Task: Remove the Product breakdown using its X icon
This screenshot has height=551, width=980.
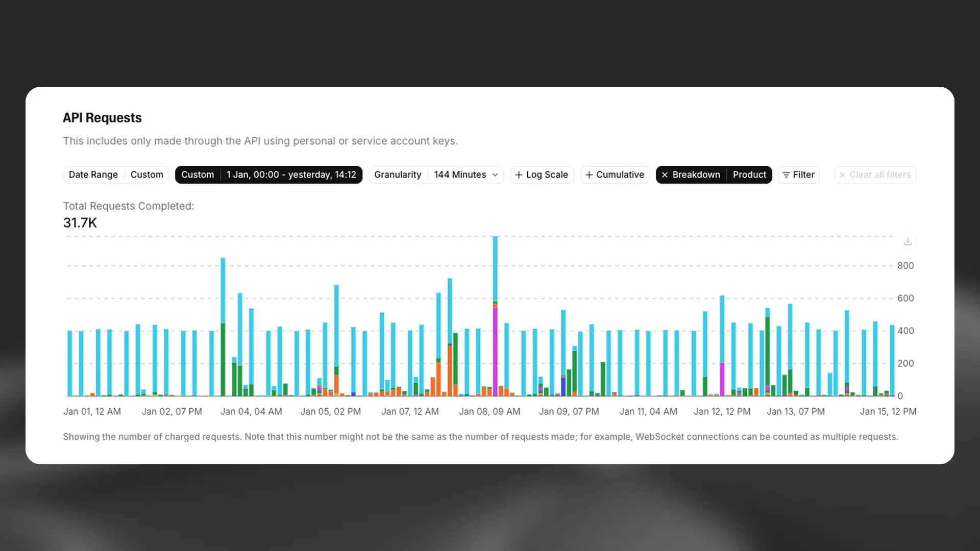Action: click(x=665, y=175)
